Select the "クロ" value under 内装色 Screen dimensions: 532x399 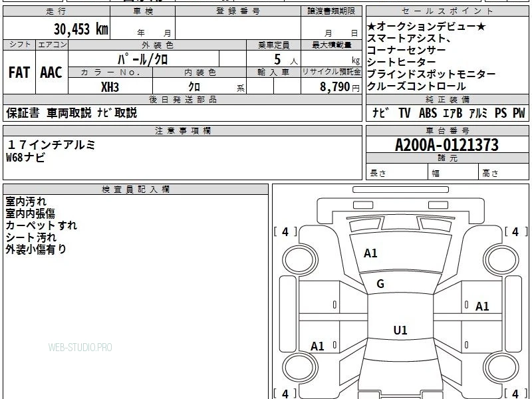tap(194, 87)
